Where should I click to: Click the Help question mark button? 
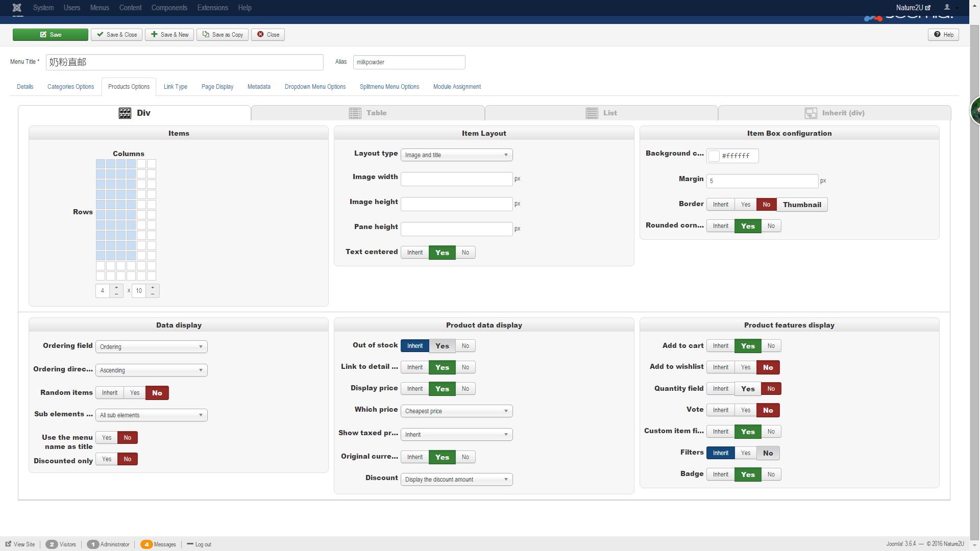(943, 35)
